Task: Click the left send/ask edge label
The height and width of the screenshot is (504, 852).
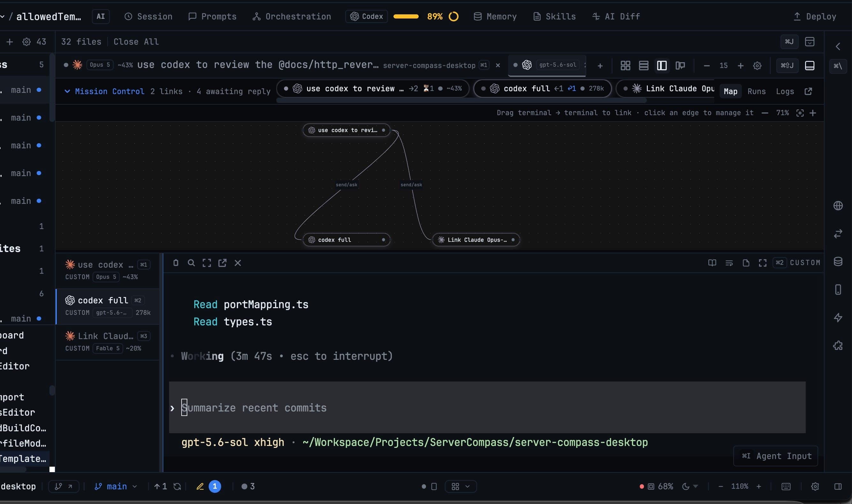Action: coord(346,185)
